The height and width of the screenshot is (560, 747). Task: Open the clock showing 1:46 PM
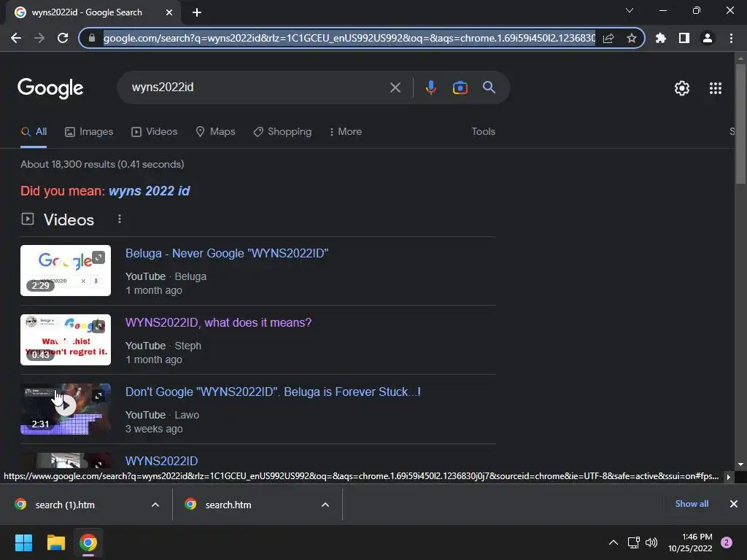[x=690, y=542]
